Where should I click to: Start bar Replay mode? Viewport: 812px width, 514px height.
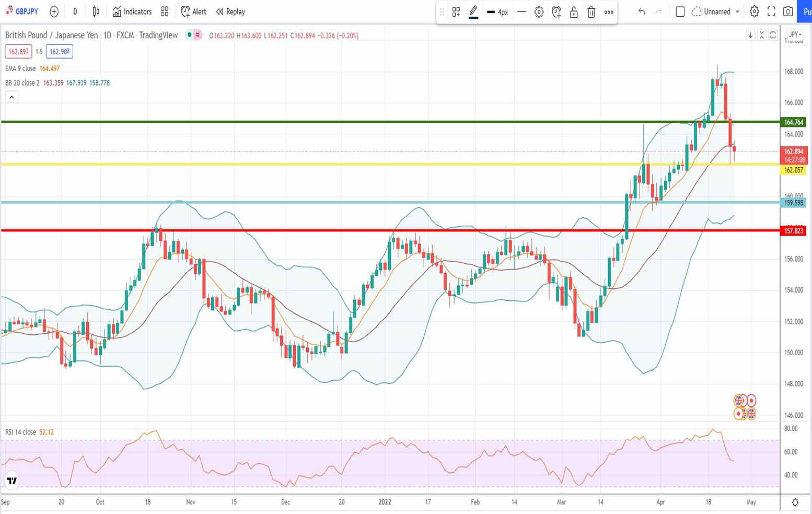(x=230, y=11)
